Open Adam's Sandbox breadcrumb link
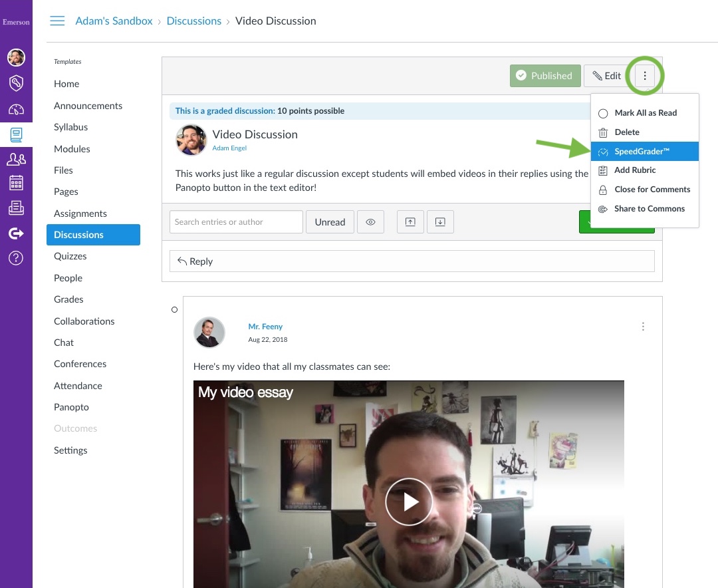 pyautogui.click(x=114, y=21)
